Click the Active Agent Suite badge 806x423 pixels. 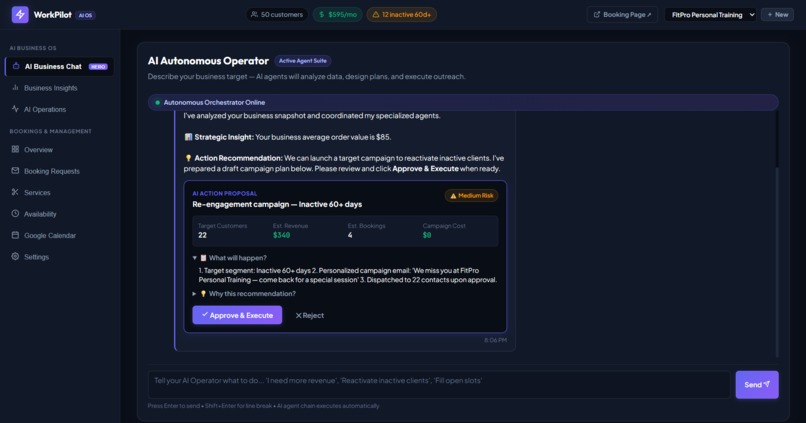click(302, 61)
